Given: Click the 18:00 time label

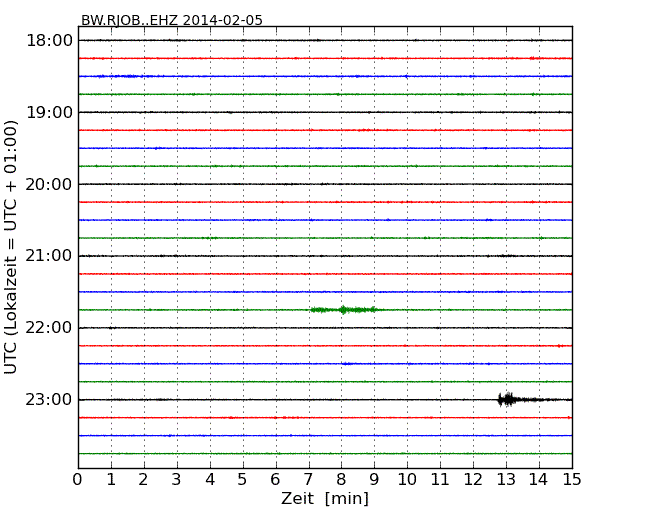Looking at the screenshot, I should coord(49,41).
